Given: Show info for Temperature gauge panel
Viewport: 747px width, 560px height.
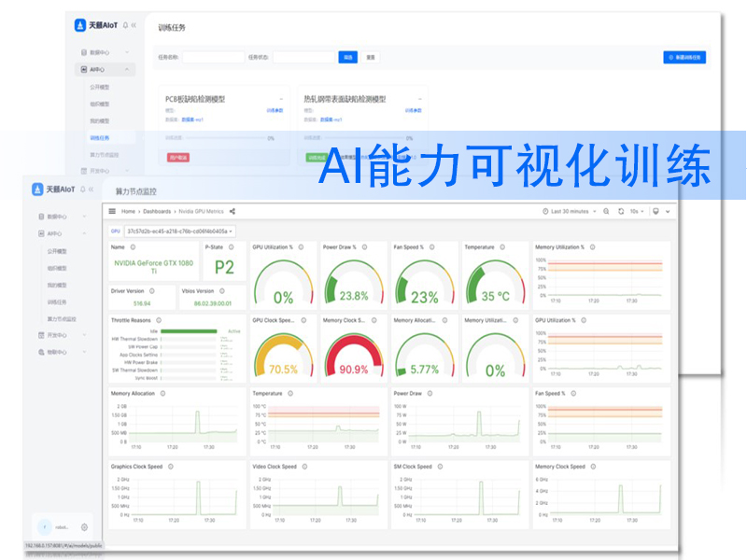Looking at the screenshot, I should click(502, 247).
